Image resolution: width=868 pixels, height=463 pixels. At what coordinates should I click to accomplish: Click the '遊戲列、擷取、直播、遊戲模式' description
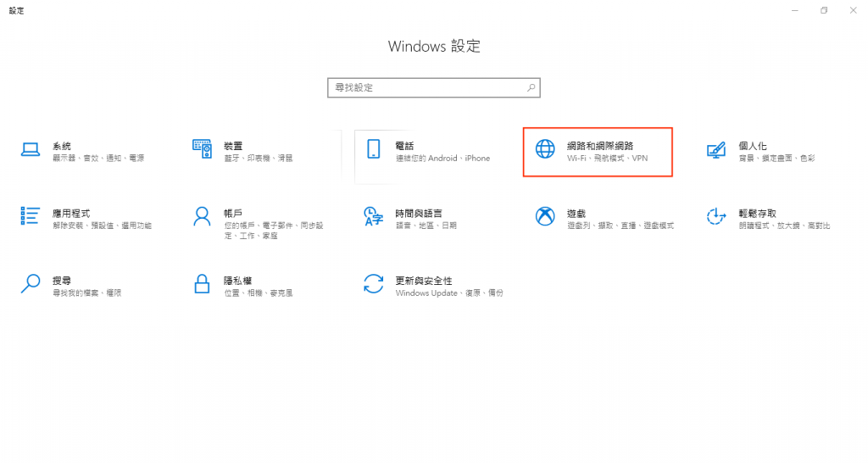point(620,226)
